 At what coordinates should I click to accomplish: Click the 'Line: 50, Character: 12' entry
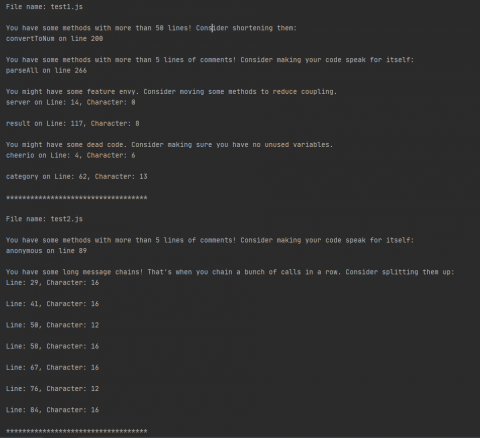(x=52, y=325)
